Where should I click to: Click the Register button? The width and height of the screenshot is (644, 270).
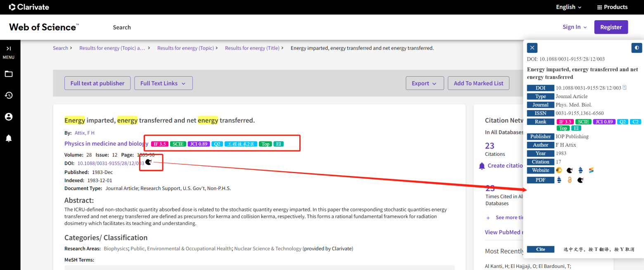[611, 27]
